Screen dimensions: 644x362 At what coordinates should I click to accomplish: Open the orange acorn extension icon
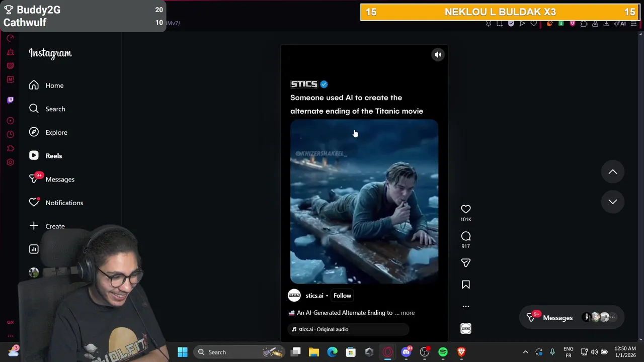[550, 24]
